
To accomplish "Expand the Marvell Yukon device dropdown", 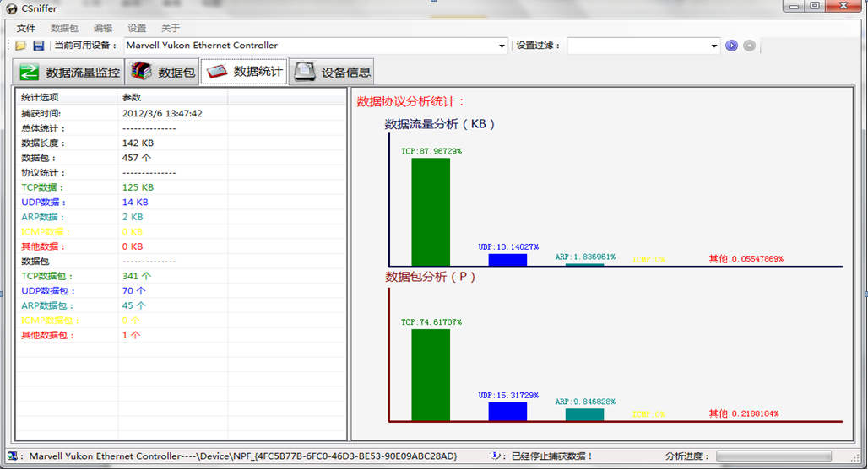I will coord(502,46).
